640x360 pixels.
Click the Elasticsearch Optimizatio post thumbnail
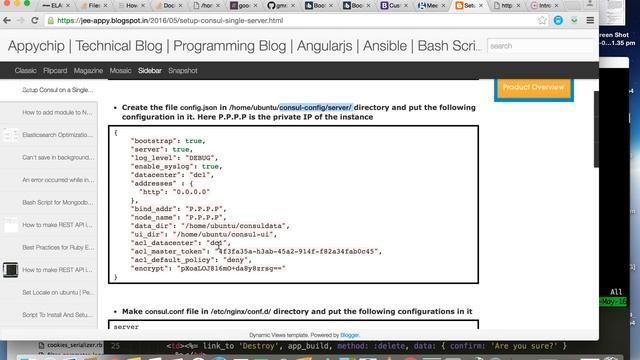[11, 135]
